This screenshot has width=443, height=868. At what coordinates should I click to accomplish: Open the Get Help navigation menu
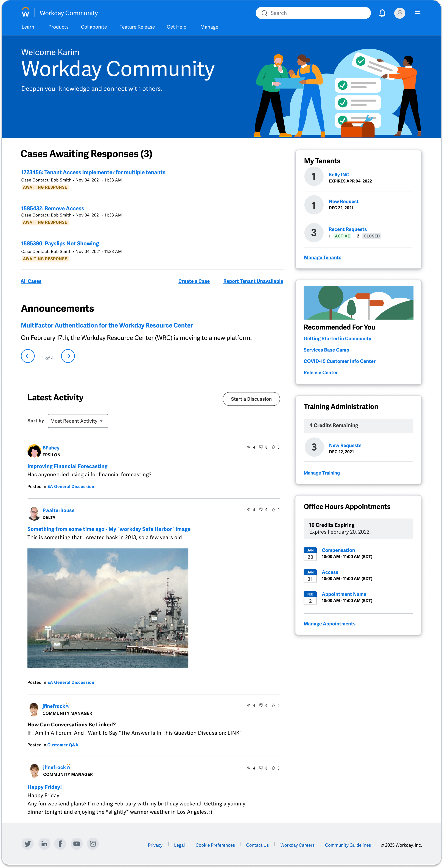coord(176,27)
